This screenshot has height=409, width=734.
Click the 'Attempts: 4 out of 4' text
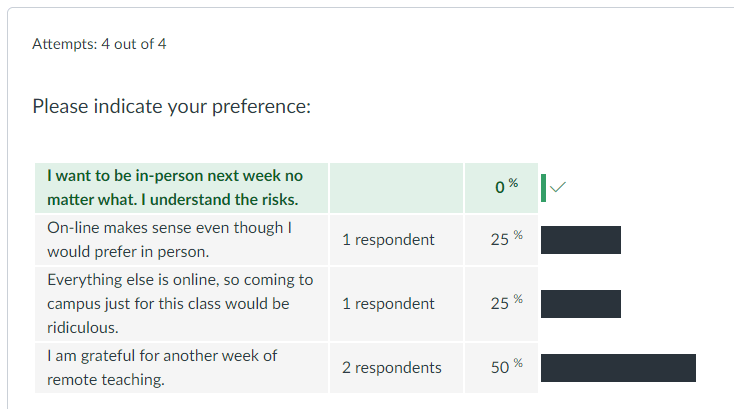[99, 44]
